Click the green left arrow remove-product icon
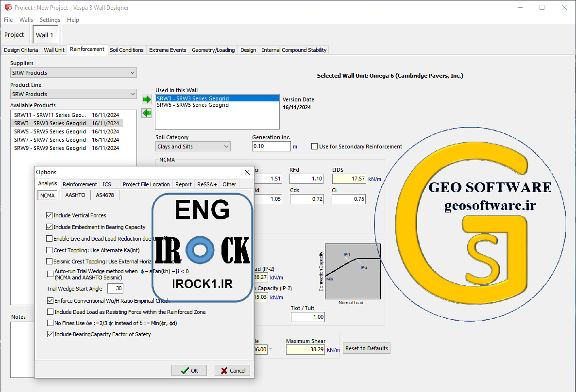Viewport: 576px width, 392px height. click(147, 113)
